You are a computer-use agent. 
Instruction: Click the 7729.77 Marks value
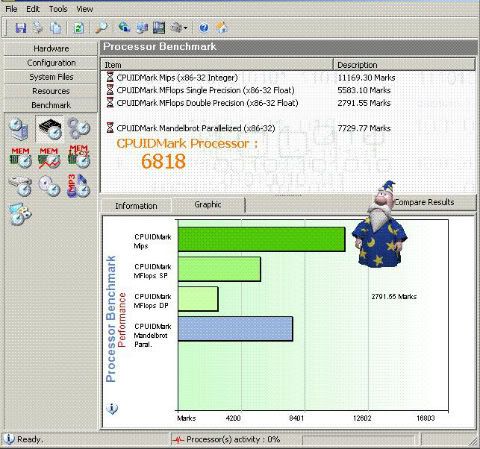(x=364, y=128)
